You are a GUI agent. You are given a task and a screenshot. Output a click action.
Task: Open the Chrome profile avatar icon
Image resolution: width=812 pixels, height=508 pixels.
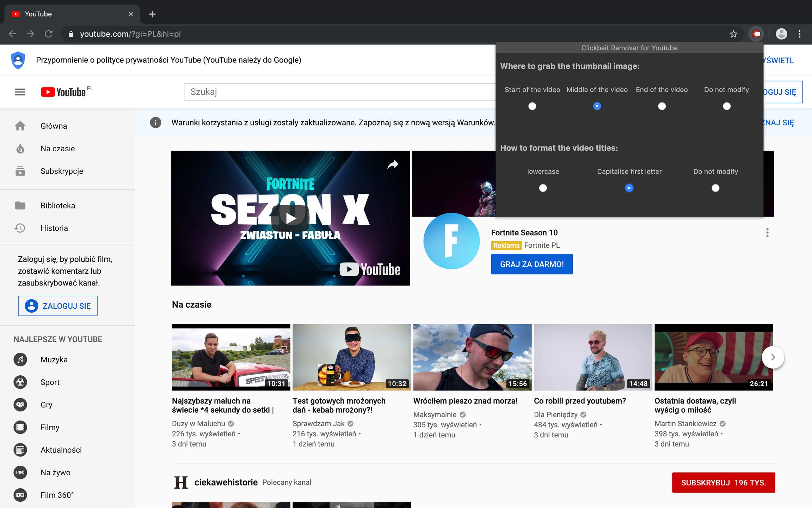(x=781, y=34)
